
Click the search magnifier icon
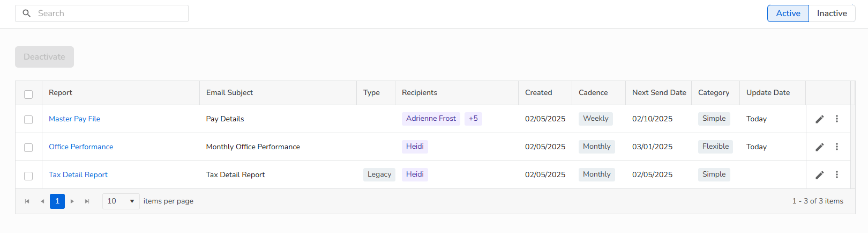(x=26, y=13)
